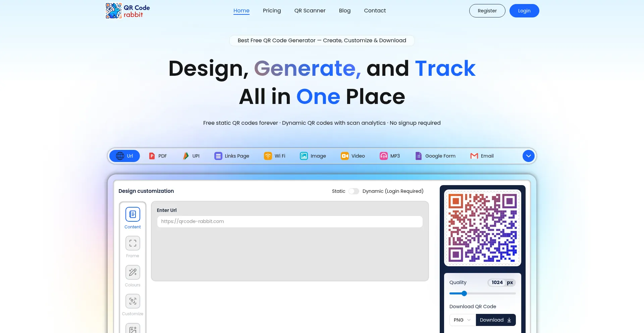Choose the Links Page QR type

[232, 156]
